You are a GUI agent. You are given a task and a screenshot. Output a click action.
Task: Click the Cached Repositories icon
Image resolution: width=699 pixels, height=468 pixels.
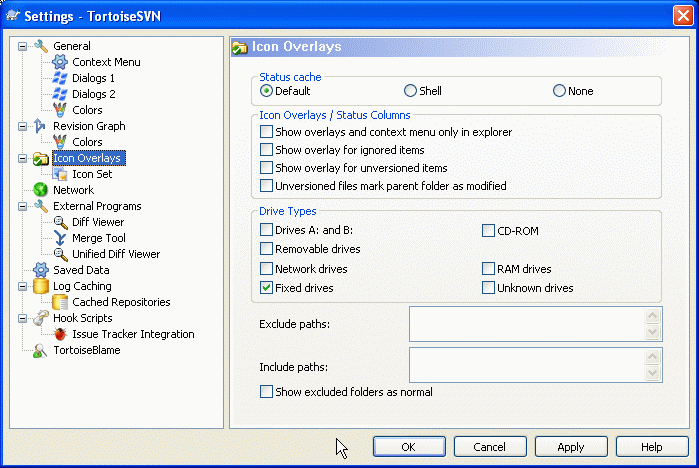60,302
